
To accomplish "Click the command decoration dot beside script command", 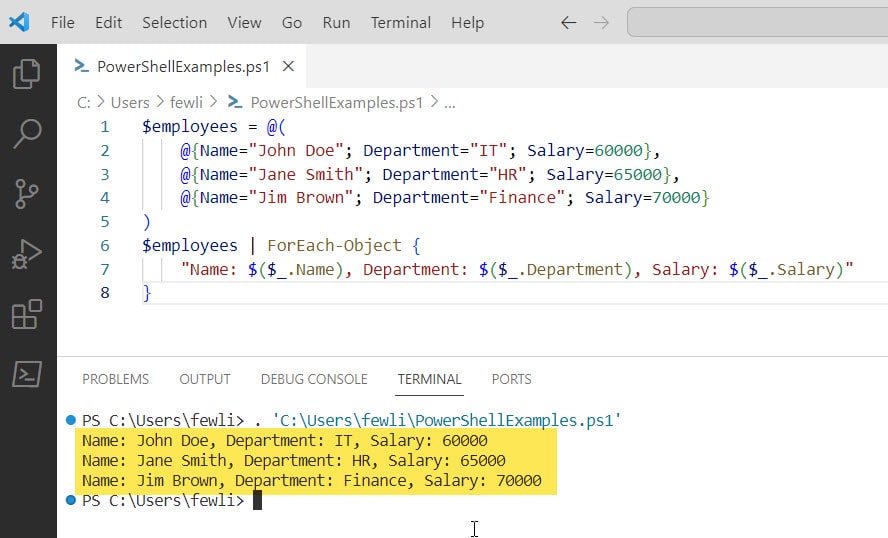I will tap(71, 420).
